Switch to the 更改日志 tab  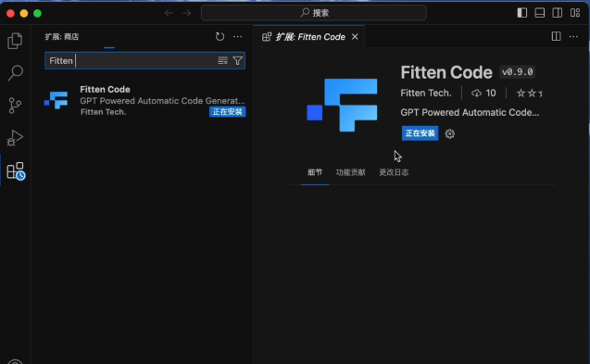tap(394, 172)
